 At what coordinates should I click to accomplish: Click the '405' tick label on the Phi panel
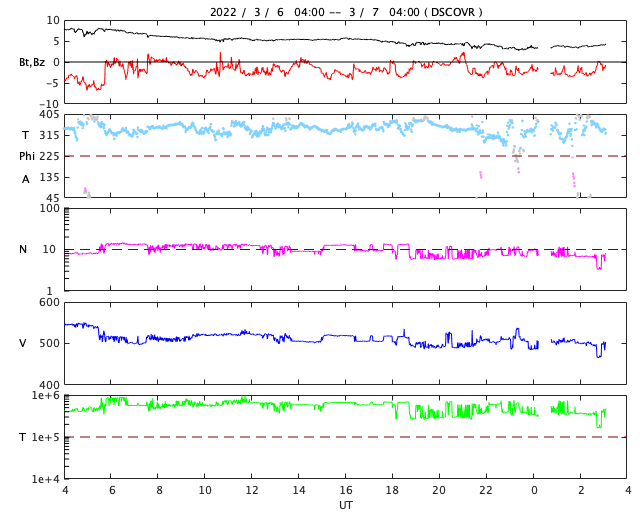(x=49, y=115)
